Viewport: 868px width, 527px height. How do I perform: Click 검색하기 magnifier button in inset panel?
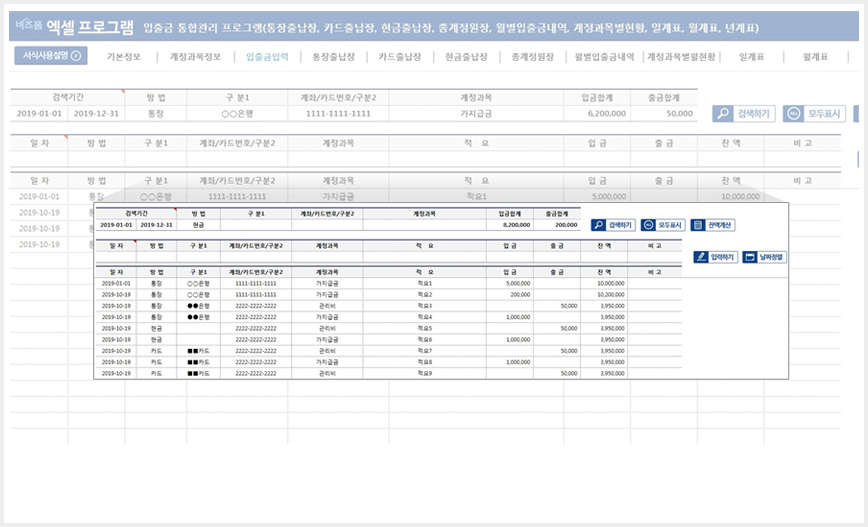pos(613,225)
